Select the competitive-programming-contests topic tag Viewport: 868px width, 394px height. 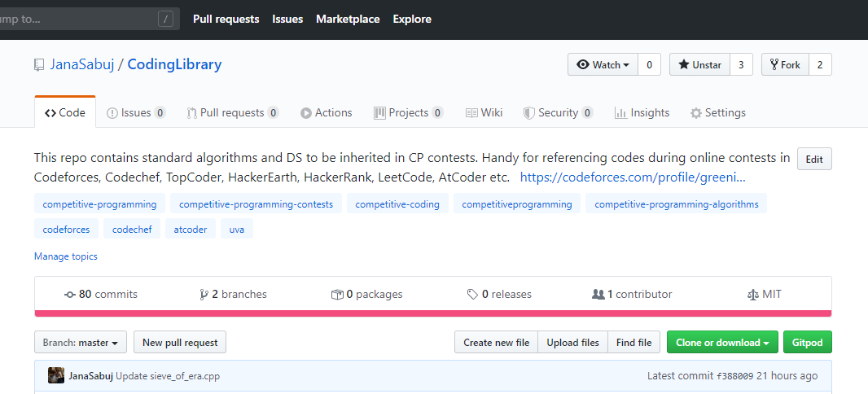(256, 204)
